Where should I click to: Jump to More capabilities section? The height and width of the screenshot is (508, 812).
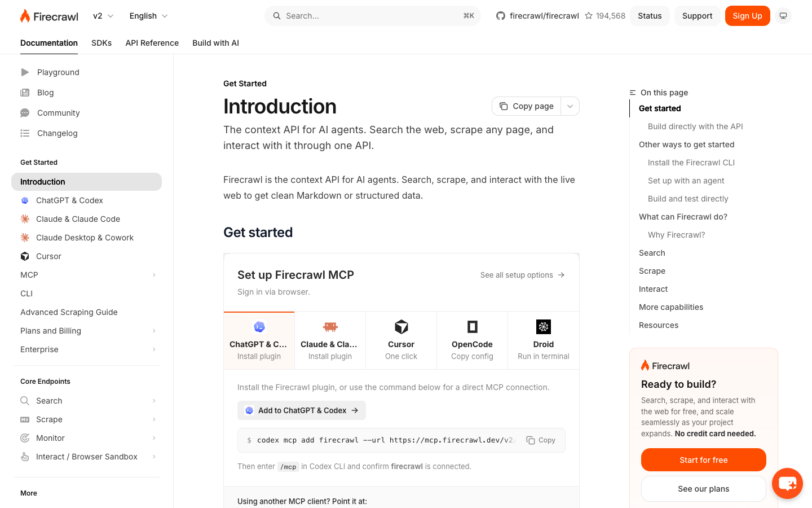click(671, 307)
